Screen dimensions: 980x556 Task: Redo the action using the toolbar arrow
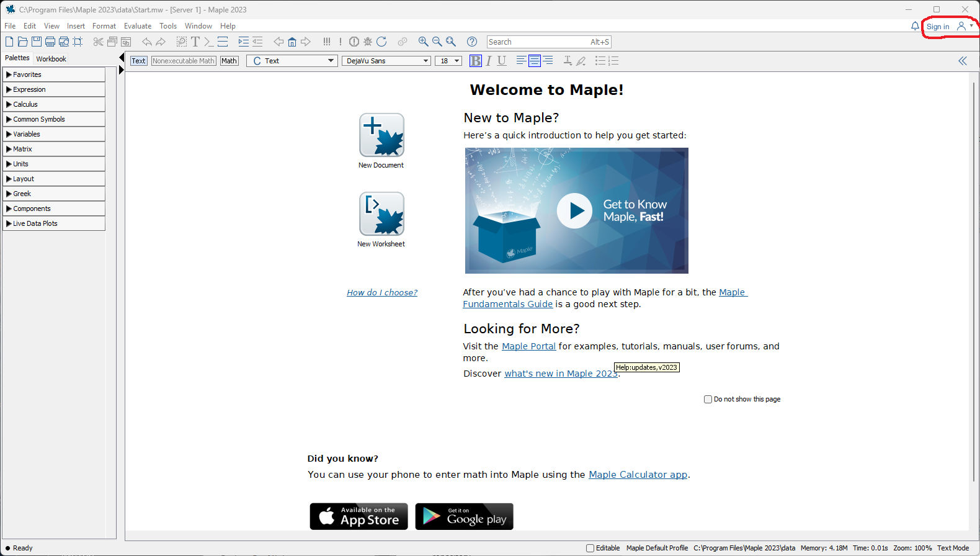coord(161,42)
